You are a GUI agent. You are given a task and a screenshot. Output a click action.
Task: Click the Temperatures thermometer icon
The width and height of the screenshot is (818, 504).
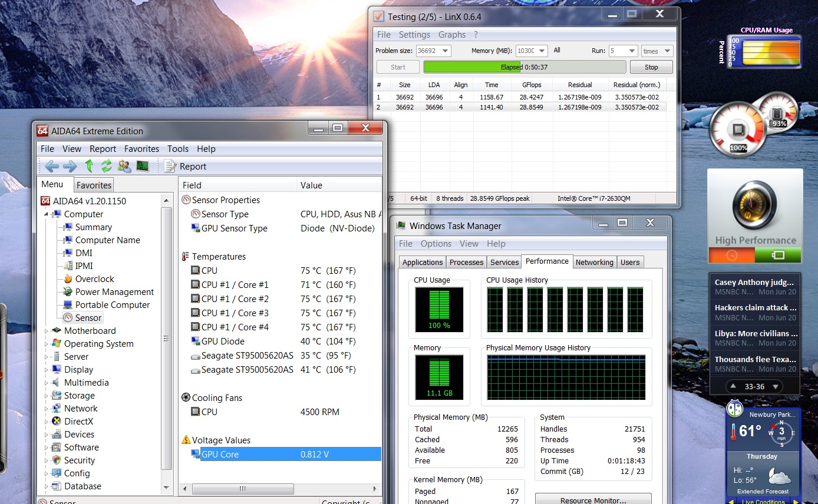point(186,257)
